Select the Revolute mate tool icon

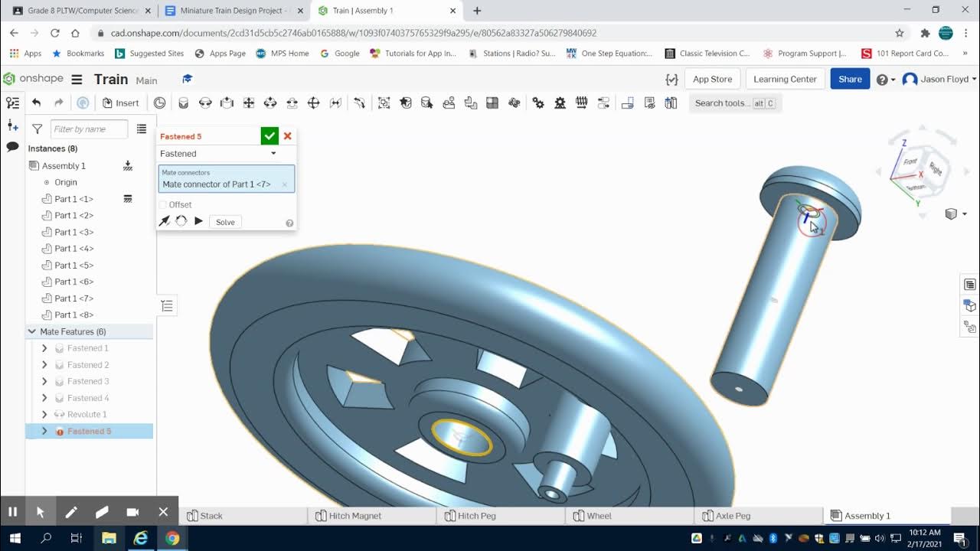pyautogui.click(x=204, y=103)
